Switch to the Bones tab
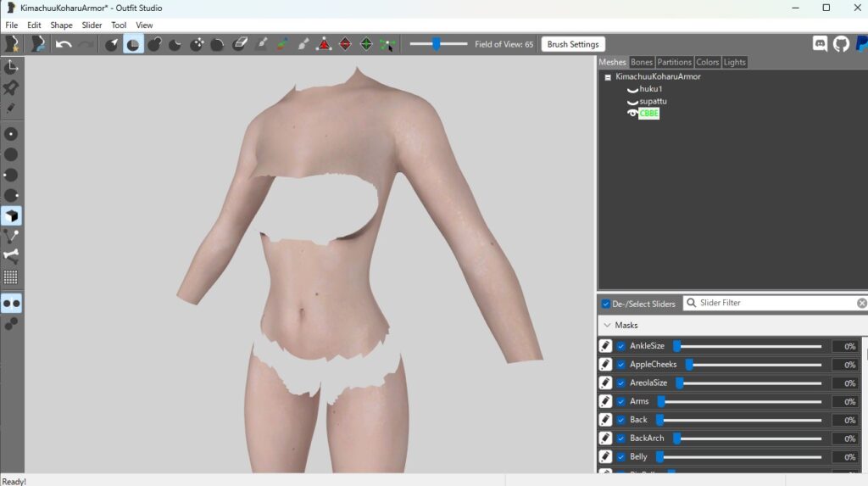Screen dimensions: 868x486 (x=642, y=62)
